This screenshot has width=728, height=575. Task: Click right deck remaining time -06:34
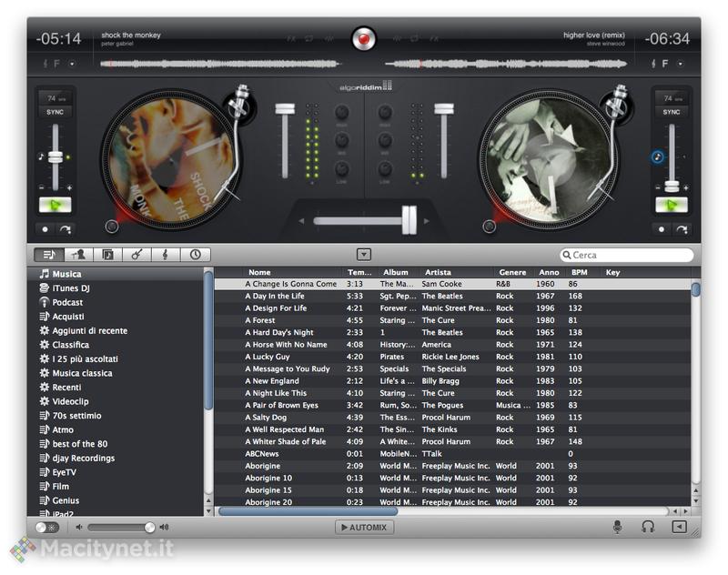[x=667, y=38]
